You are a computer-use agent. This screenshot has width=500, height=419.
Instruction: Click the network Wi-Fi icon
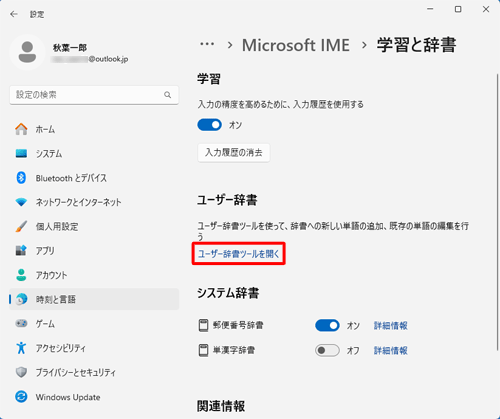[x=21, y=202]
